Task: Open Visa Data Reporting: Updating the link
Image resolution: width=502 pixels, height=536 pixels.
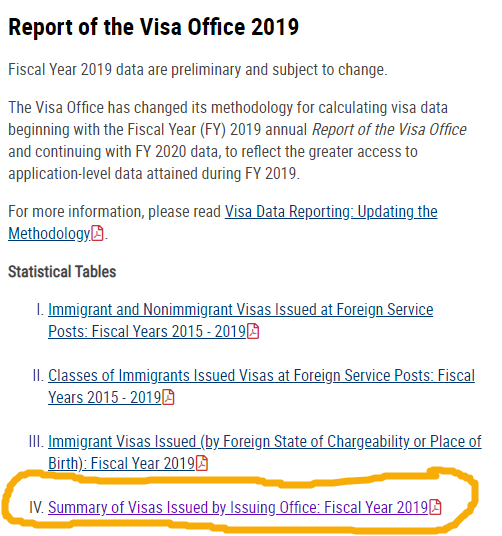Action: coord(331,212)
